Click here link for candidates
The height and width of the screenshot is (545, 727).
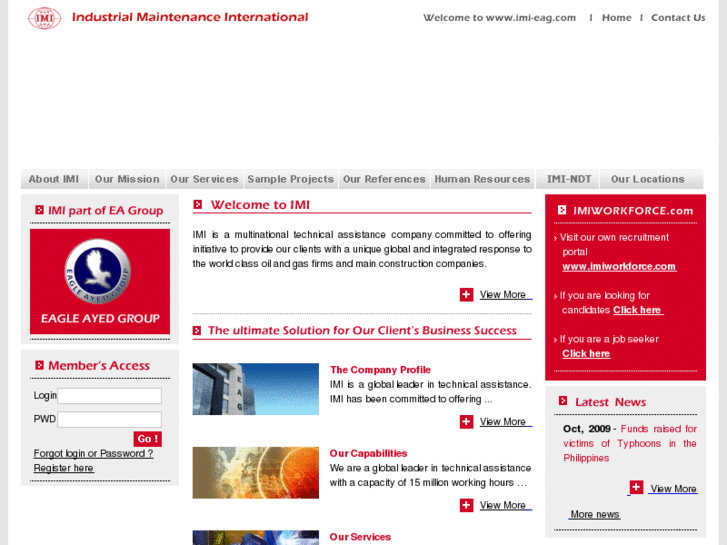[638, 310]
